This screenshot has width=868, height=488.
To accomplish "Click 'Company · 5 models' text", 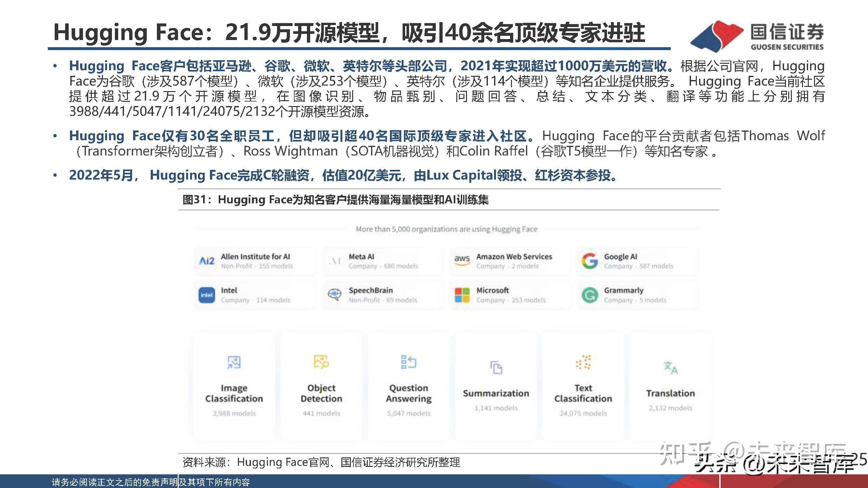I will coord(635,300).
